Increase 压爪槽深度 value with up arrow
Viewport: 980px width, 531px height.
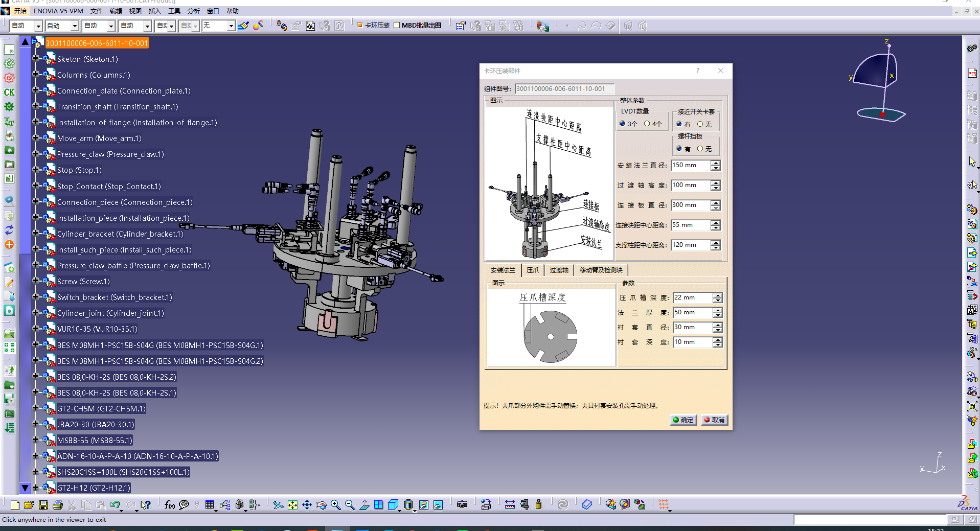click(x=718, y=295)
